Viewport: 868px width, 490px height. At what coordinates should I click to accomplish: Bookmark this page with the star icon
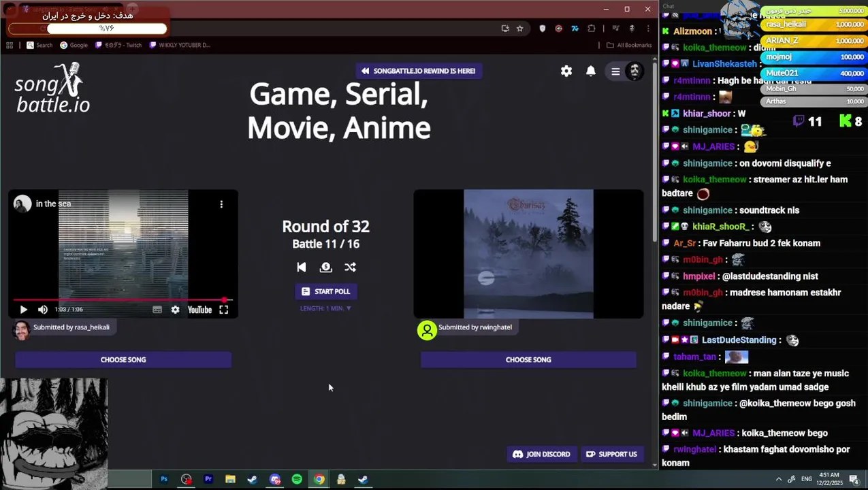click(520, 29)
